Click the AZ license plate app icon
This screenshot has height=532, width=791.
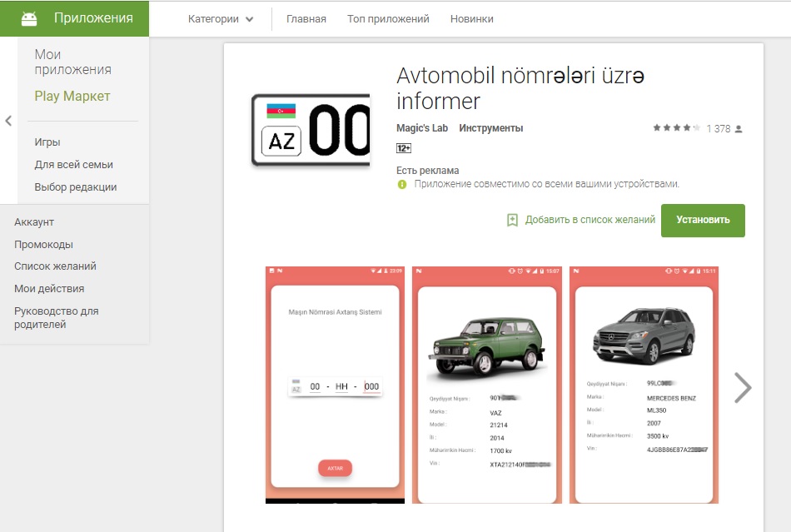pos(311,130)
